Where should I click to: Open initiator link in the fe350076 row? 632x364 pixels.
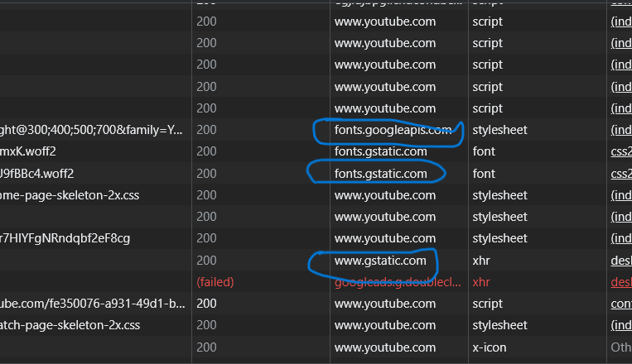tap(621, 304)
